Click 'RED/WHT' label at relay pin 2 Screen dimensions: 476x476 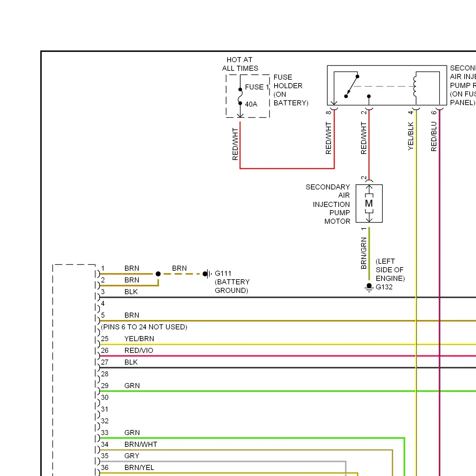click(x=364, y=138)
